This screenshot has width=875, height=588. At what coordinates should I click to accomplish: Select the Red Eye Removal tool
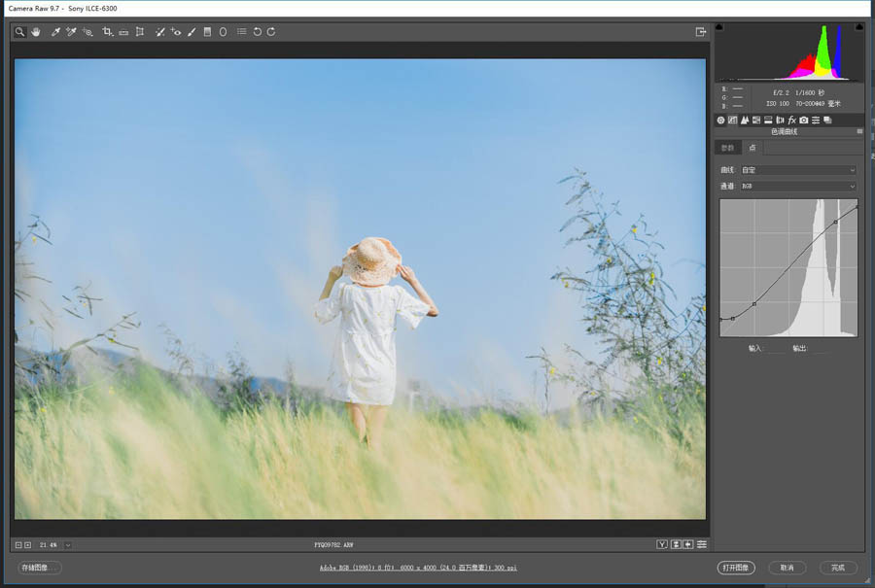[x=176, y=32]
